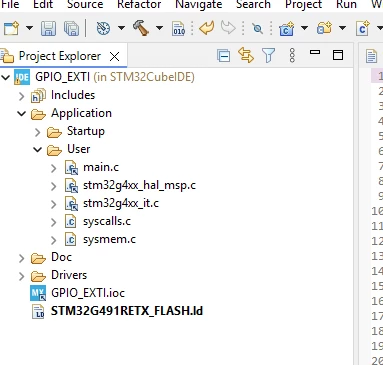Select the Project Explorer tab
This screenshot has height=365, width=383.
60,56
